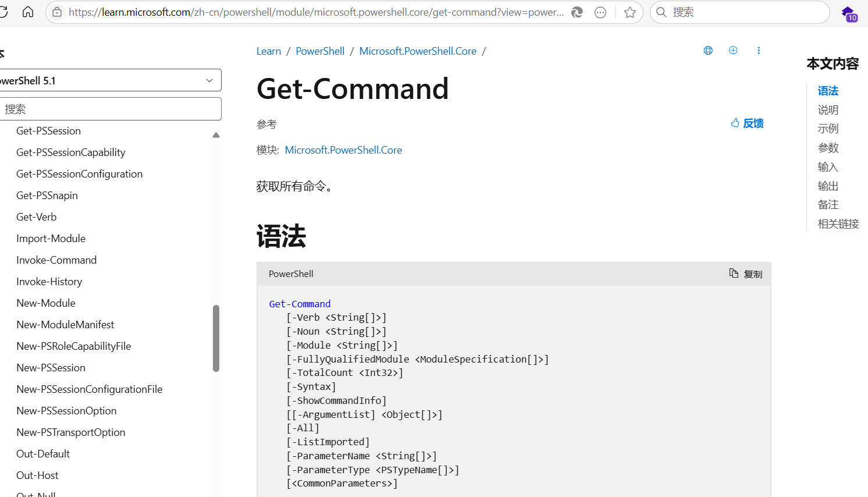Open the extension icon with badge 10
The image size is (868, 497).
(849, 13)
